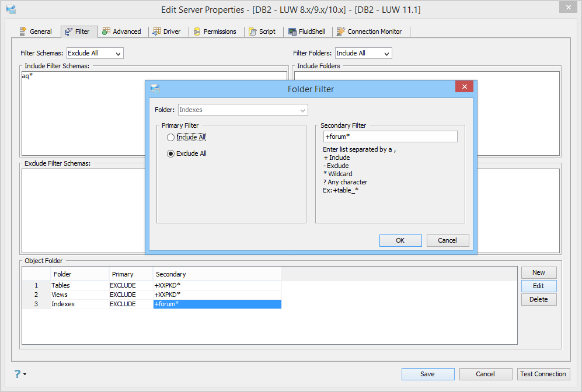Click the FluidShell tab icon
Viewport: 582px width, 392px height.
(292, 32)
